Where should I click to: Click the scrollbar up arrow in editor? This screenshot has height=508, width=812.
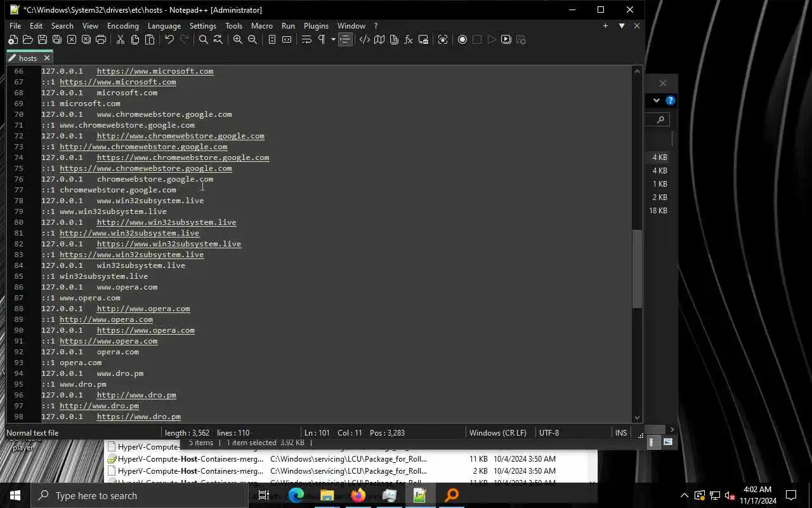click(638, 71)
